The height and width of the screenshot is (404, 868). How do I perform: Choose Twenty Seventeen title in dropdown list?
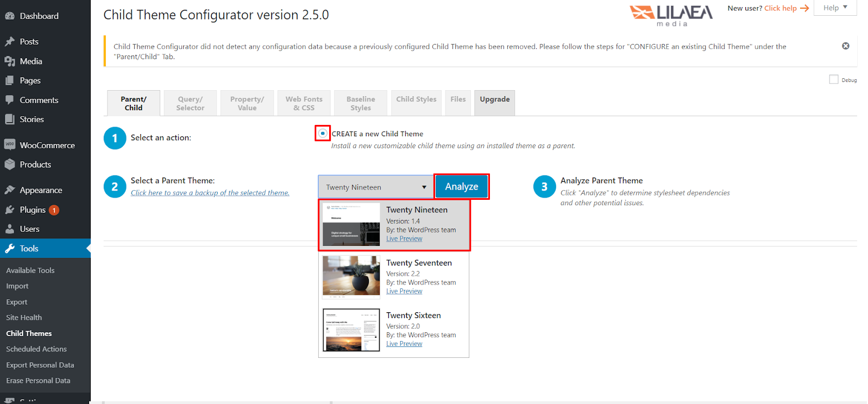point(419,263)
